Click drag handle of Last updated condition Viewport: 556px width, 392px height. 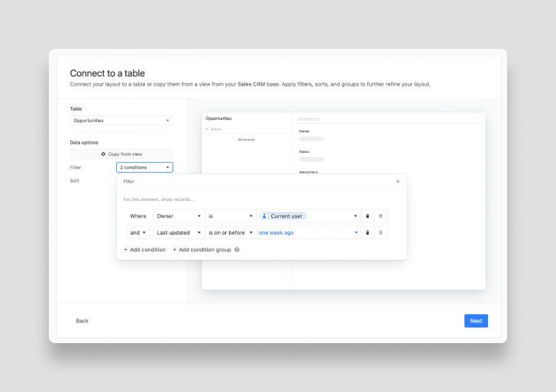pyautogui.click(x=380, y=233)
